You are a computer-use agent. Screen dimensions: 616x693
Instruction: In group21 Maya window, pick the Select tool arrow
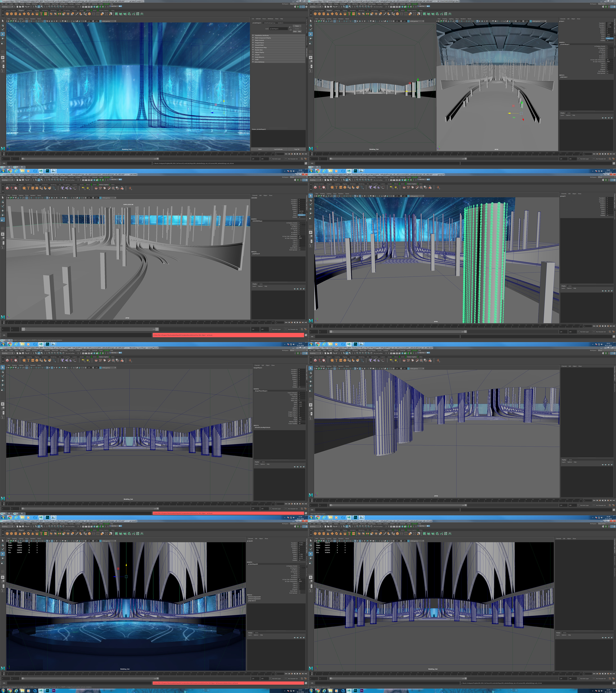click(311, 196)
